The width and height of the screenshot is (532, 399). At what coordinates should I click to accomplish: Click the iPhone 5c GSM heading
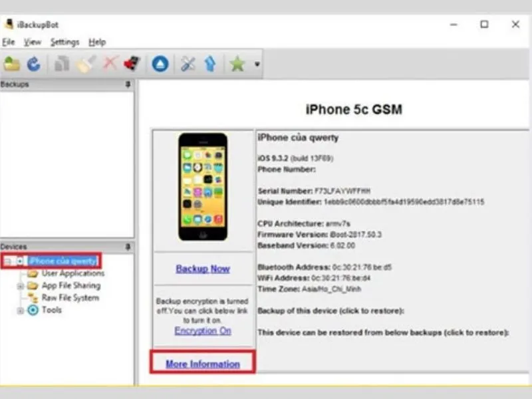354,110
